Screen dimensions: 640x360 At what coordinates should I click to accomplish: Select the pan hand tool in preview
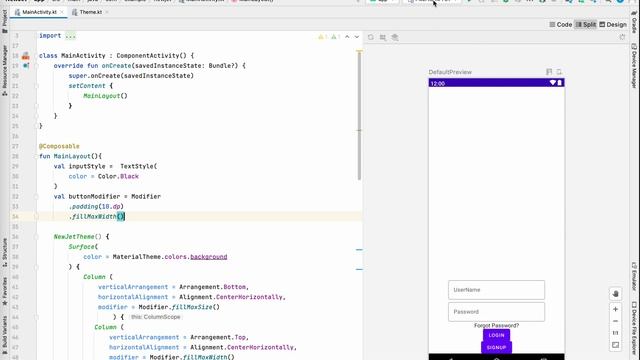[616, 294]
